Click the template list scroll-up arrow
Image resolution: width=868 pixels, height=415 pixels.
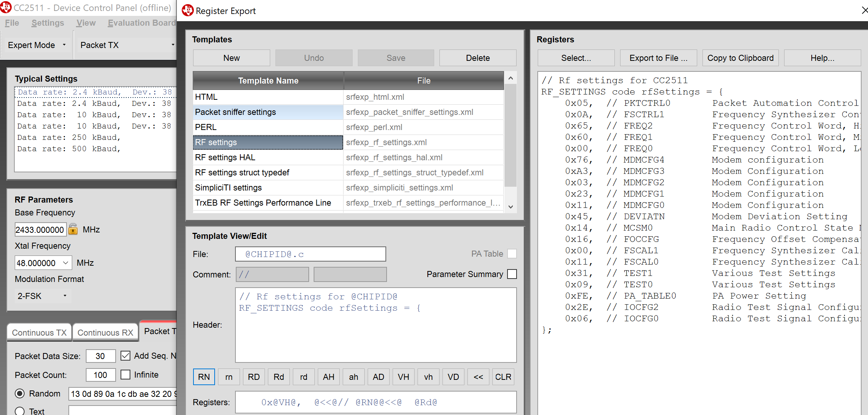(x=511, y=78)
